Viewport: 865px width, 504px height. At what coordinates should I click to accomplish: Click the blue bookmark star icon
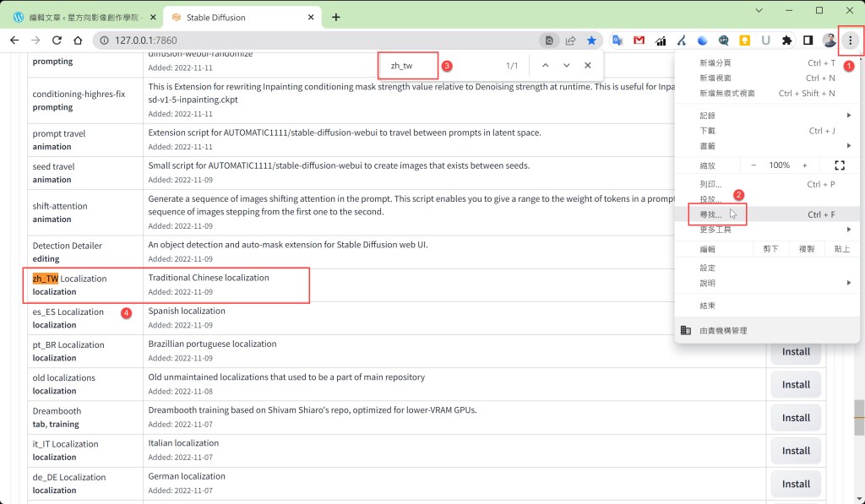click(x=592, y=41)
